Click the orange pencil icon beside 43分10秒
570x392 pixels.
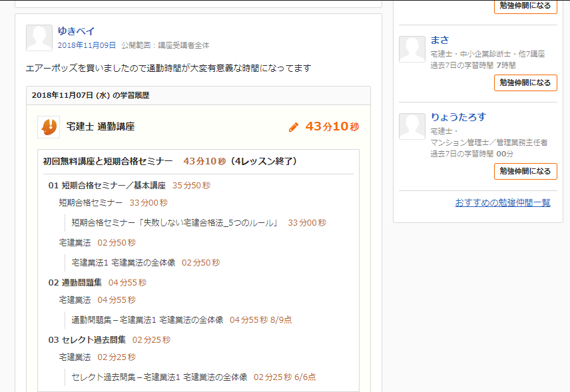[294, 127]
